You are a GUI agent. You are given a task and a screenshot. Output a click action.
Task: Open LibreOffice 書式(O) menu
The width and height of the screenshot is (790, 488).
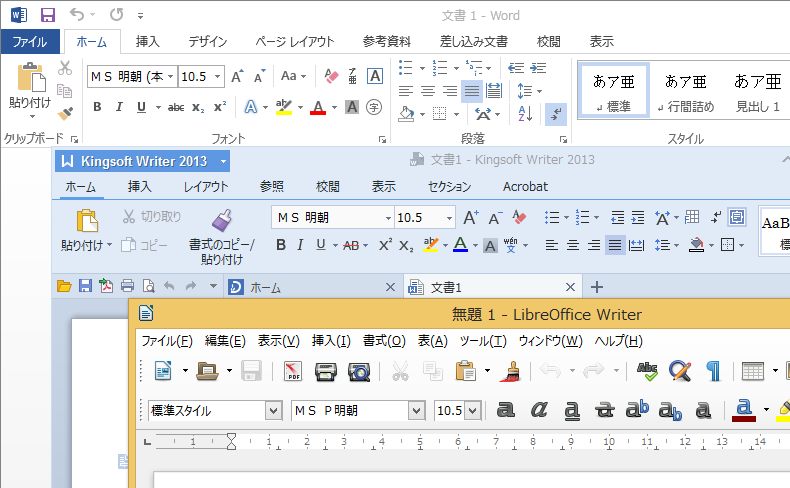(x=384, y=341)
